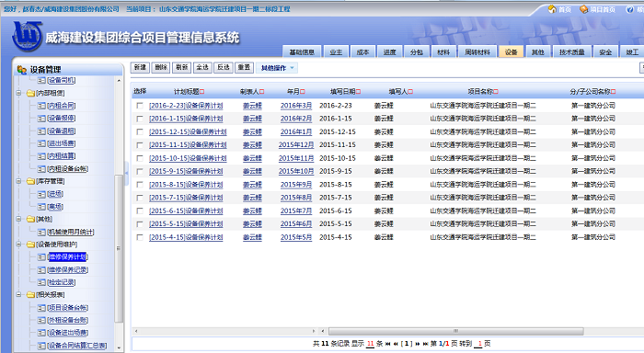Switch to the 周转材料 tab

477,51
